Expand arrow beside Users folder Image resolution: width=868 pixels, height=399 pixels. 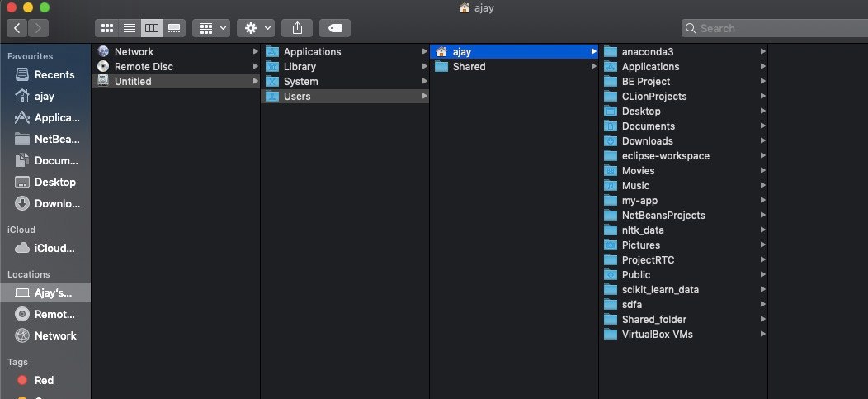425,97
